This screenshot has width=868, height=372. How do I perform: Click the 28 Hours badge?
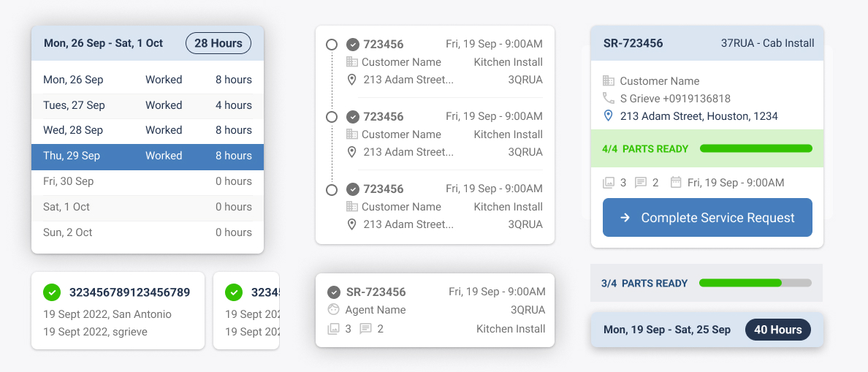click(x=218, y=43)
